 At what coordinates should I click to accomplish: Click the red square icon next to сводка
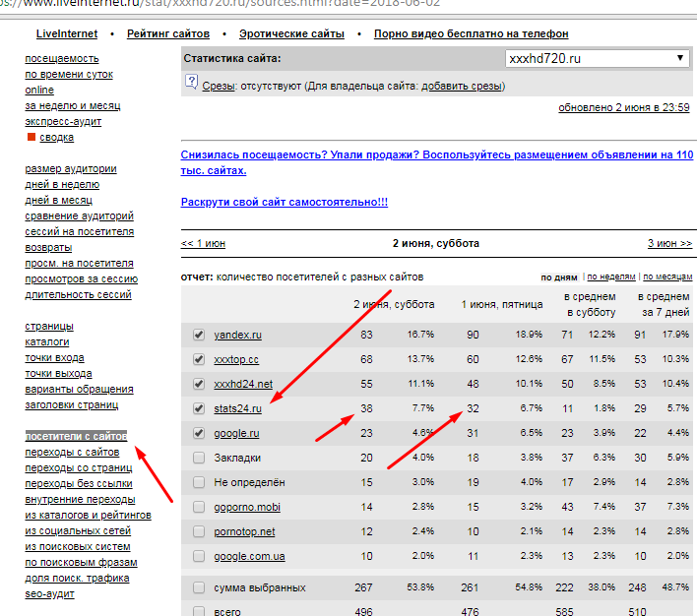31,138
